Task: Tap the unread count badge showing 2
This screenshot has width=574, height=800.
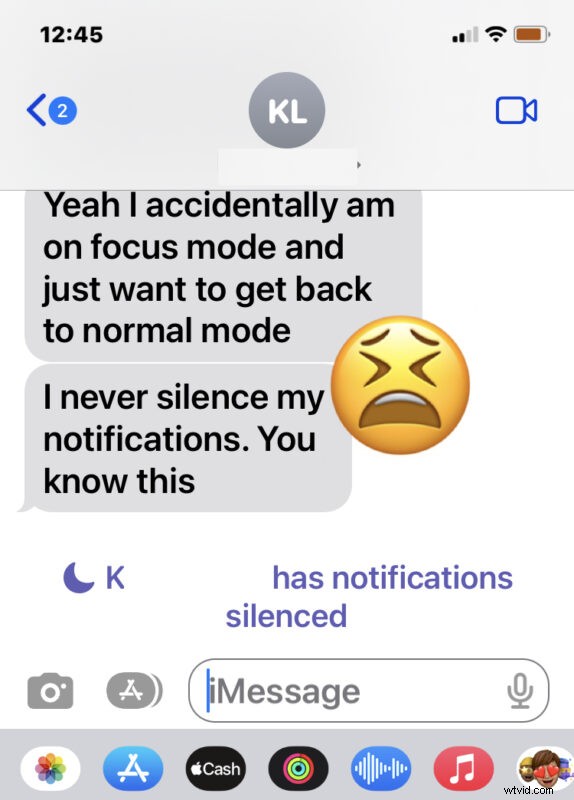Action: pos(62,110)
